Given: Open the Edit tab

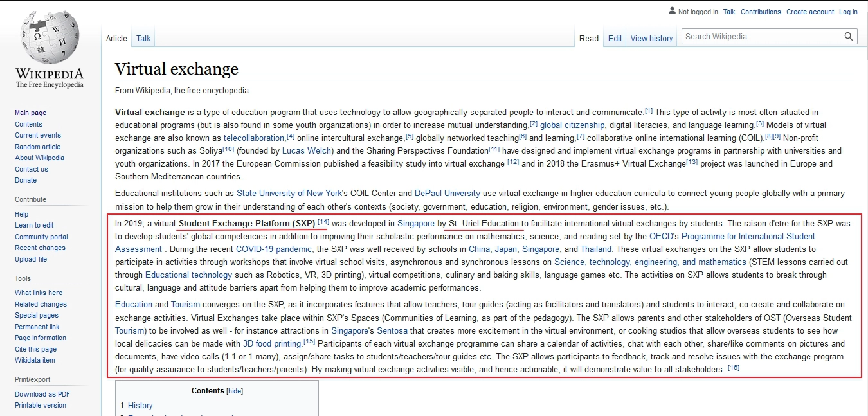Looking at the screenshot, I should tap(615, 39).
